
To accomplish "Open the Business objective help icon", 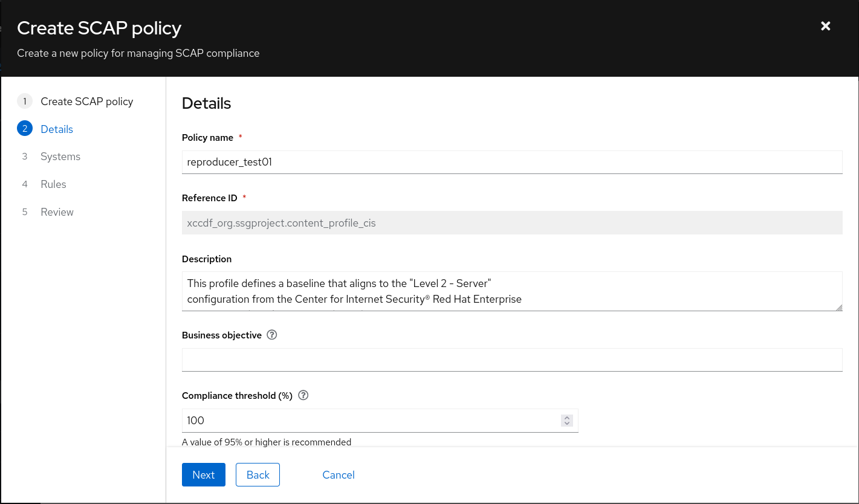I will coord(272,335).
